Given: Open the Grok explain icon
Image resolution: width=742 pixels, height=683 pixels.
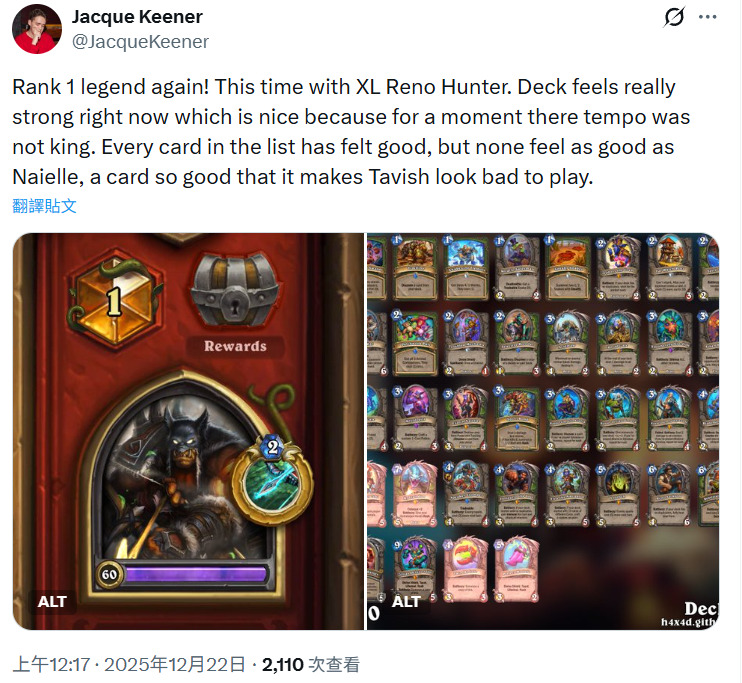Looking at the screenshot, I should (x=673, y=17).
